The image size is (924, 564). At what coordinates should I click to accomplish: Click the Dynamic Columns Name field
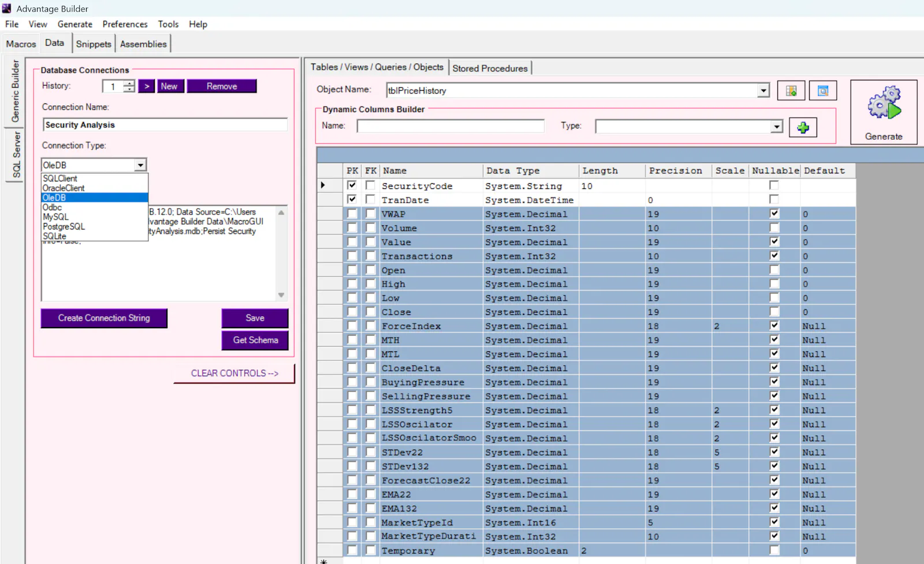(x=450, y=126)
